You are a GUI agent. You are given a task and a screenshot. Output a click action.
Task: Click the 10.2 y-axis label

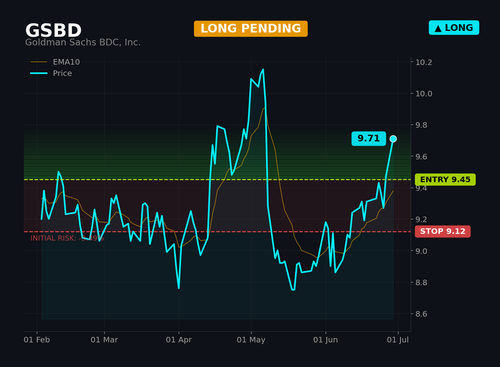[x=424, y=62]
